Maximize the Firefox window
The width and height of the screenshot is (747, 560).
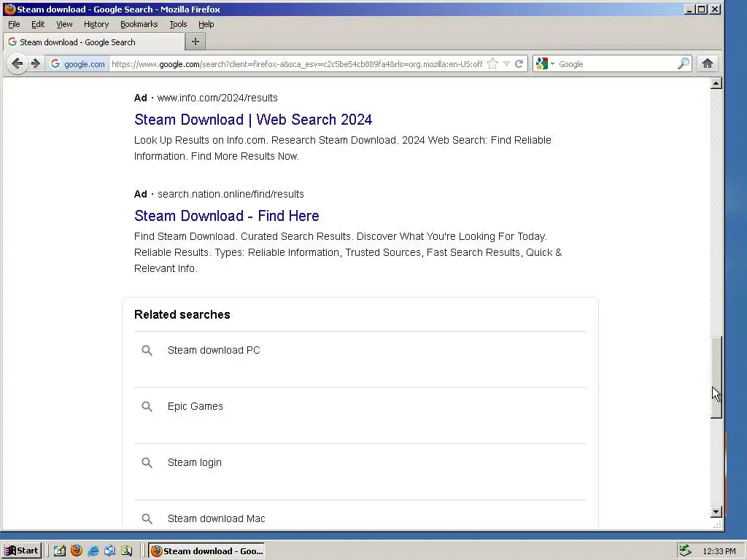[701, 9]
